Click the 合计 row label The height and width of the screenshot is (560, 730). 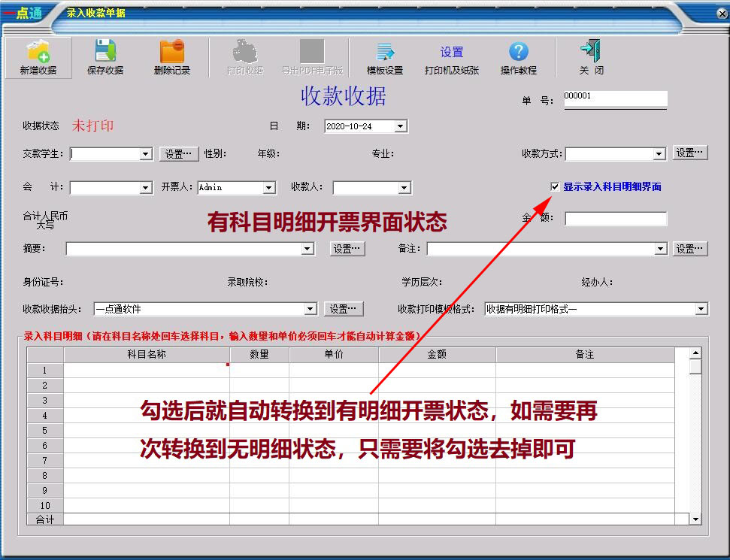point(45,519)
